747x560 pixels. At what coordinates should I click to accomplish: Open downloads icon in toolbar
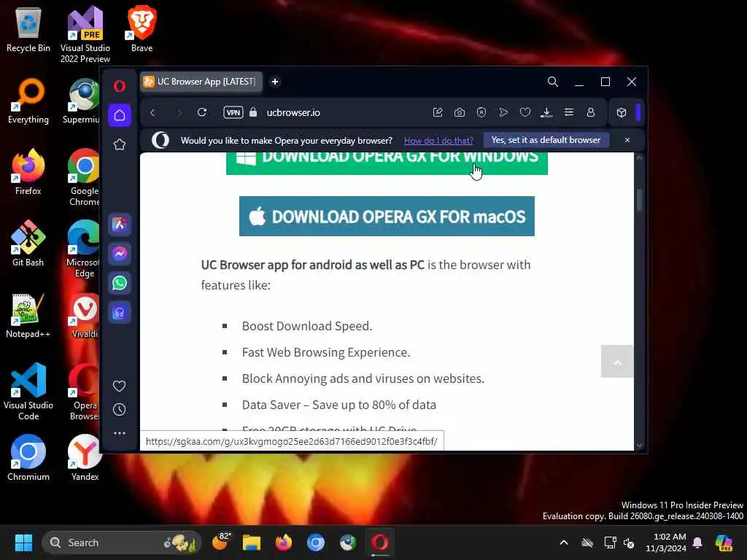[547, 112]
